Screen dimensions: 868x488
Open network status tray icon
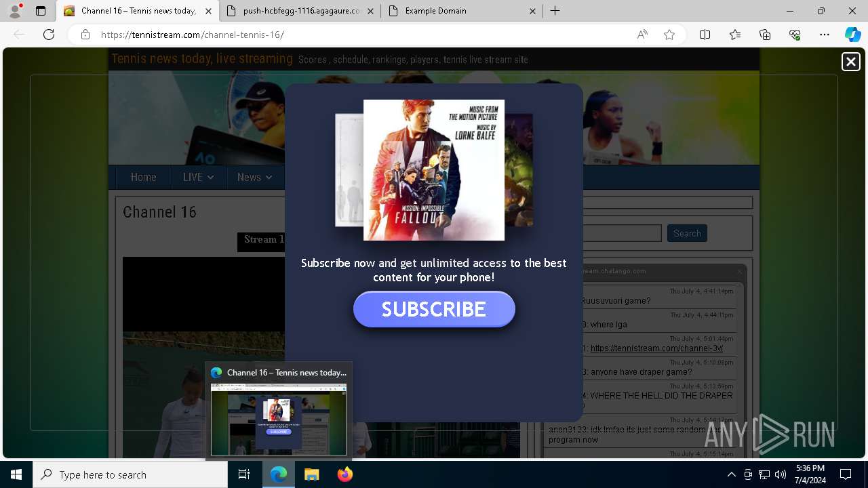coord(764,474)
